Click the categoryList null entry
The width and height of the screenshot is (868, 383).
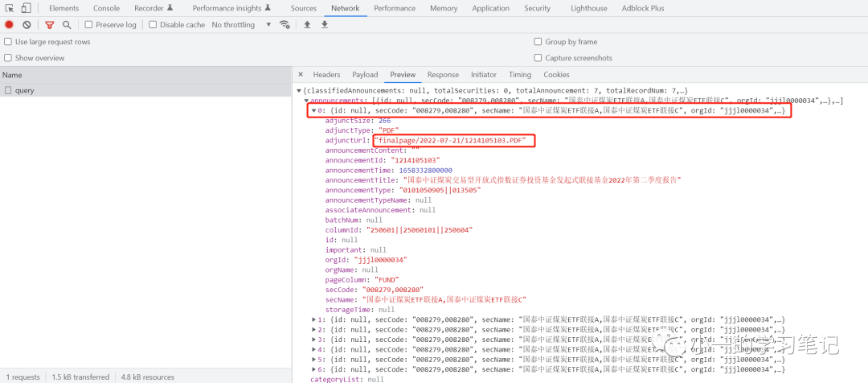click(346, 379)
